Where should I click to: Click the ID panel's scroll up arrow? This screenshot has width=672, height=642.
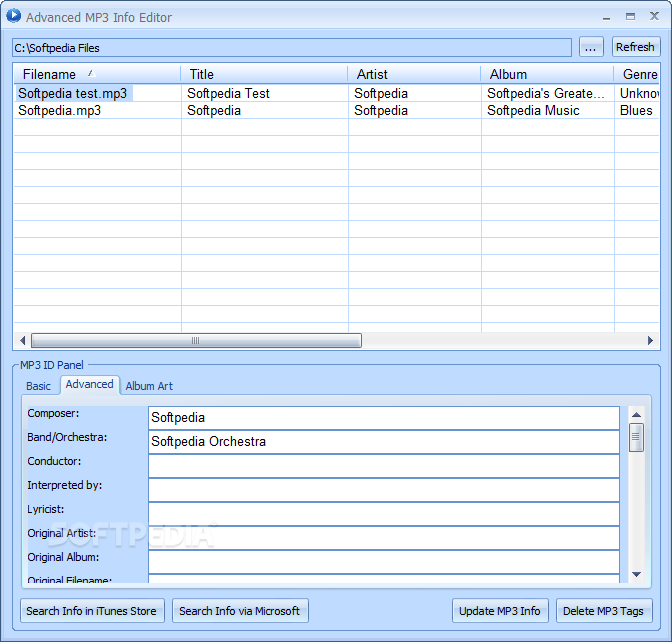point(636,414)
